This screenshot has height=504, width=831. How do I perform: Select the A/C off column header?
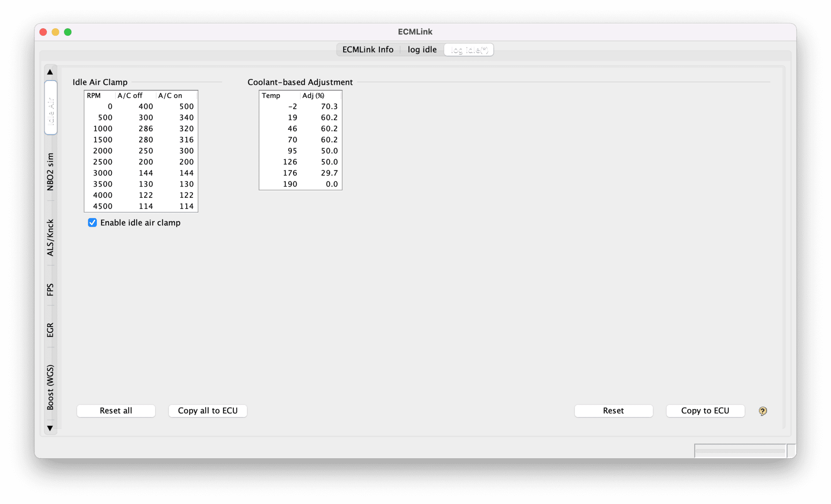[x=135, y=96]
